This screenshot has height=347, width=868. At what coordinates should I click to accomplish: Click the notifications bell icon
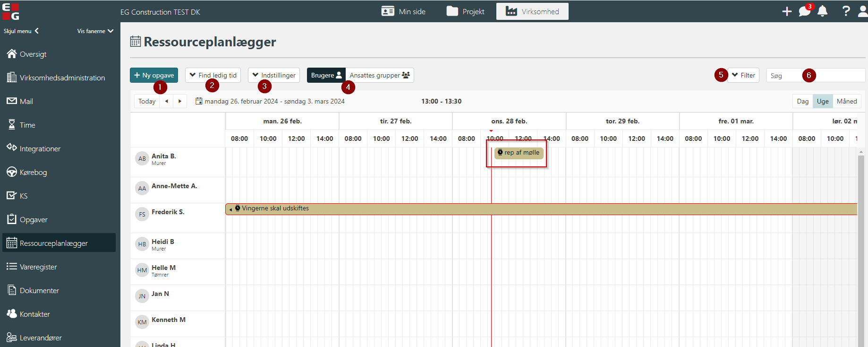822,11
